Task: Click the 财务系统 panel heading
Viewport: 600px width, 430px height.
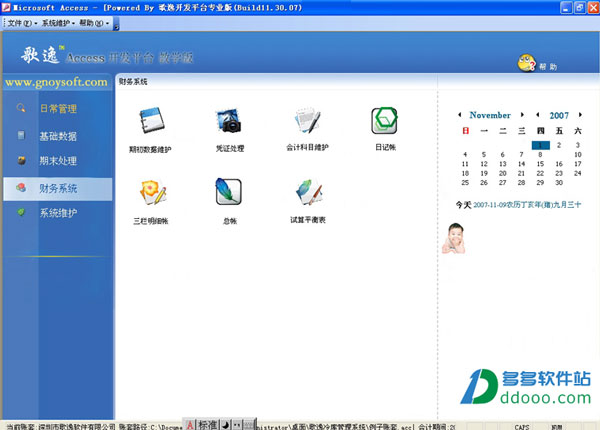Action: (133, 81)
